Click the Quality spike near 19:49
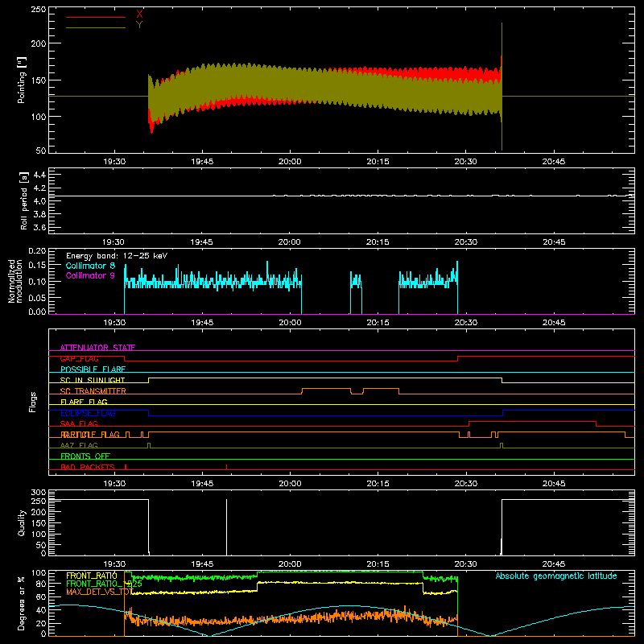 [227, 527]
